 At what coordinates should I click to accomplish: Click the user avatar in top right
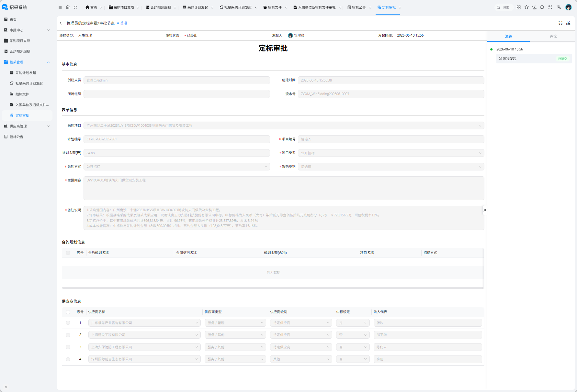click(569, 7)
